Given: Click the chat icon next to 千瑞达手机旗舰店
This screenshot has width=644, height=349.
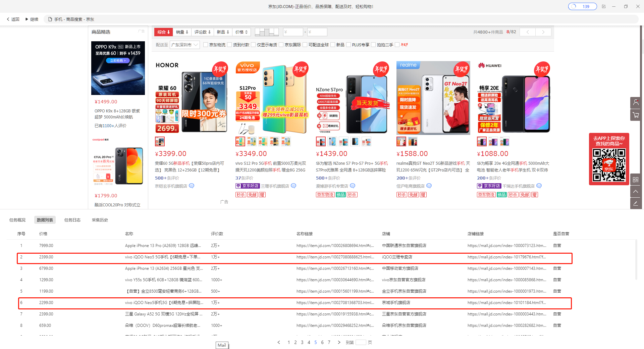Looking at the screenshot, I should 539,186.
